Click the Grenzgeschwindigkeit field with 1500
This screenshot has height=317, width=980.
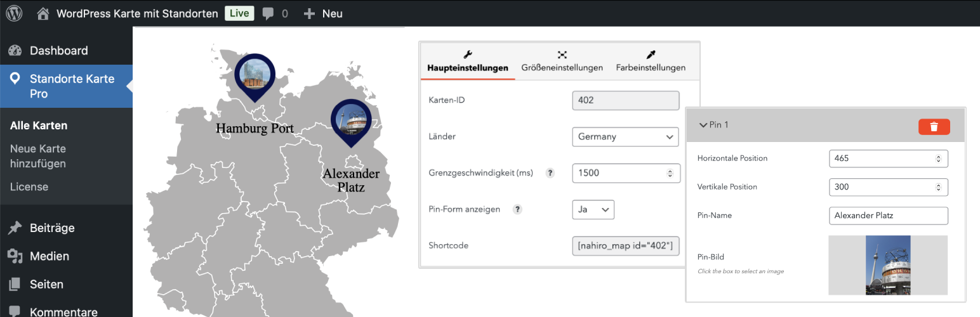tap(625, 173)
